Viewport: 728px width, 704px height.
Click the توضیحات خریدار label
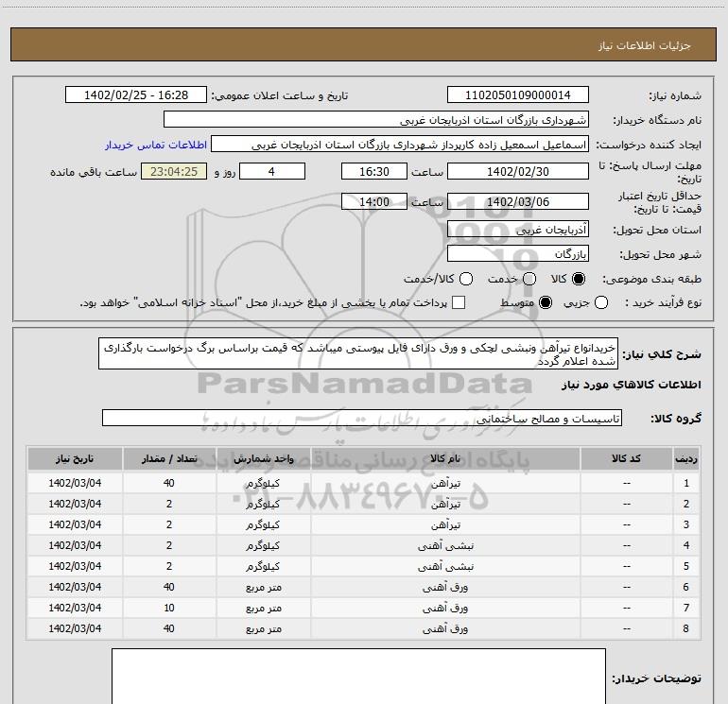[x=656, y=678]
